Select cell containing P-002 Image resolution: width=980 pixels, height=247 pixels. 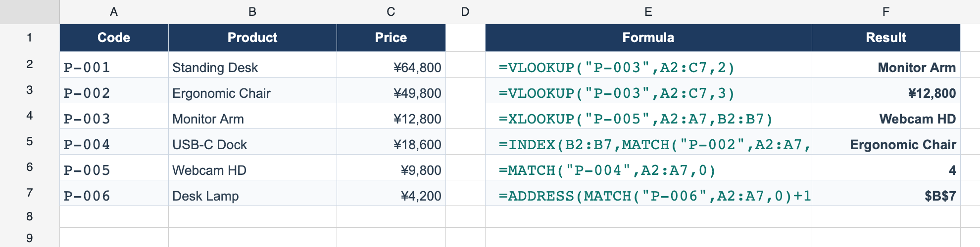(114, 90)
